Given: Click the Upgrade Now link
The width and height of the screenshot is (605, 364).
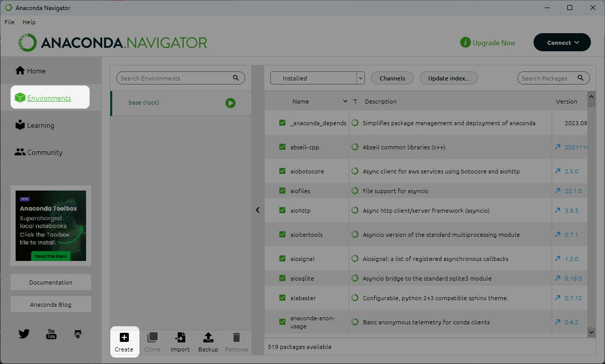Looking at the screenshot, I should click(x=488, y=43).
